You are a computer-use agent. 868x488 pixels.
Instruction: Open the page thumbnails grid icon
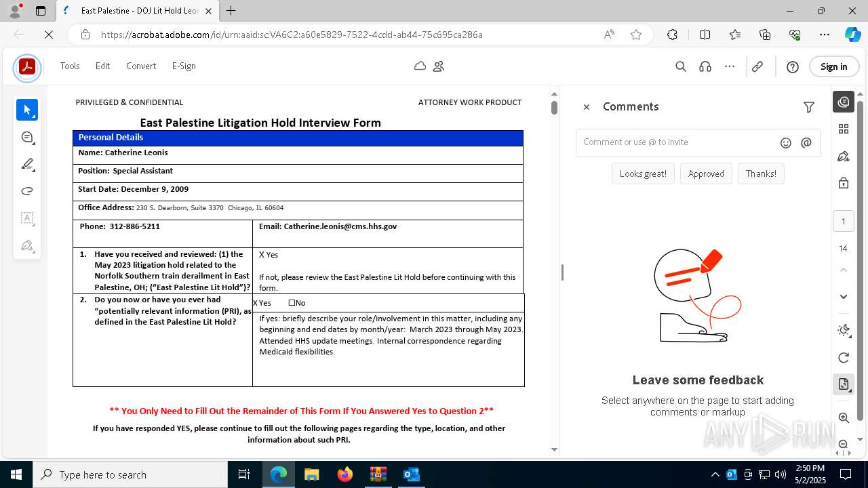[x=844, y=129]
